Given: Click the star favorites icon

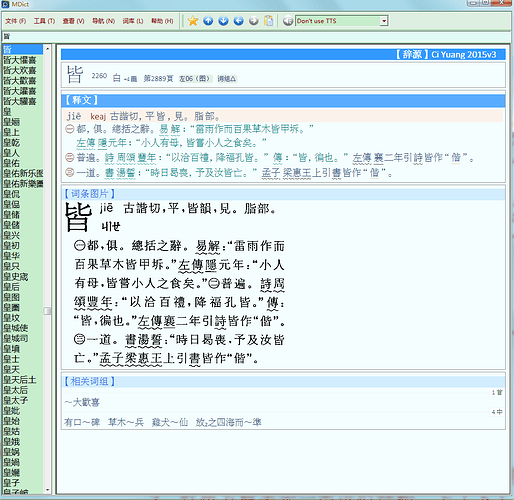Looking at the screenshot, I should (193, 21).
